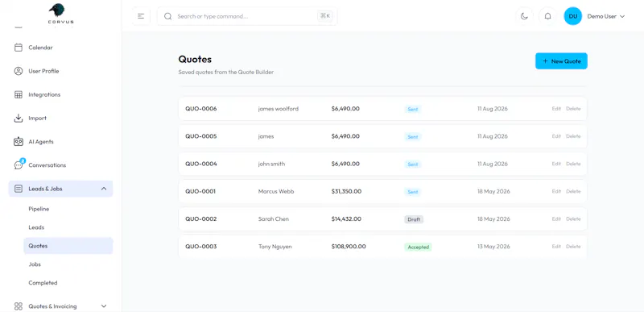
Task: Click the Sent badge on QUO-0001
Action: (x=413, y=192)
